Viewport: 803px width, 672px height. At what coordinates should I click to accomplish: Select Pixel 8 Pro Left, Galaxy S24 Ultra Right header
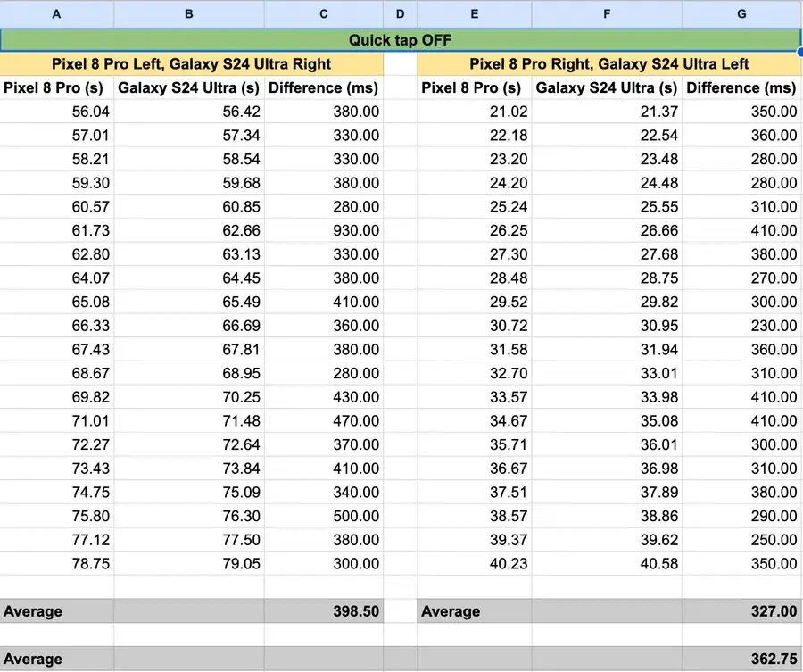(192, 64)
